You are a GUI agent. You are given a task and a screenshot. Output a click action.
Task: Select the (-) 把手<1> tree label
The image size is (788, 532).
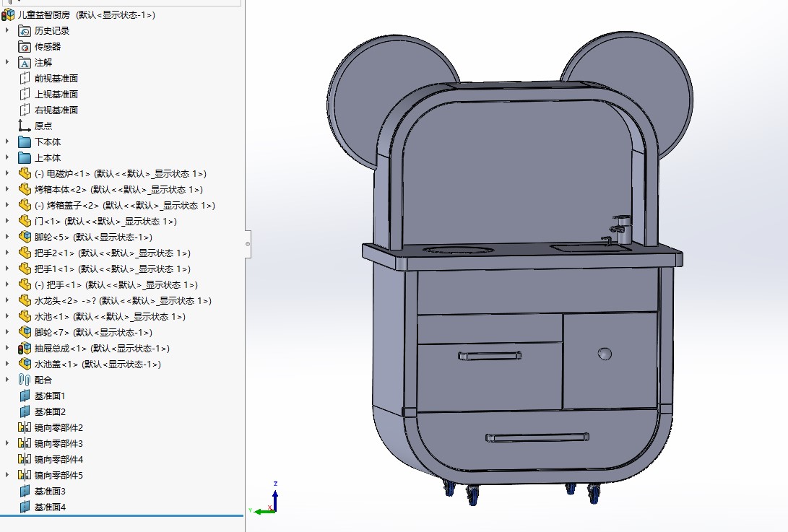pos(116,285)
